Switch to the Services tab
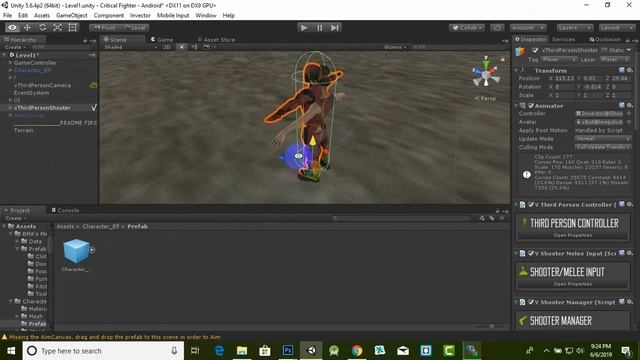This screenshot has width=640, height=360. pos(564,39)
